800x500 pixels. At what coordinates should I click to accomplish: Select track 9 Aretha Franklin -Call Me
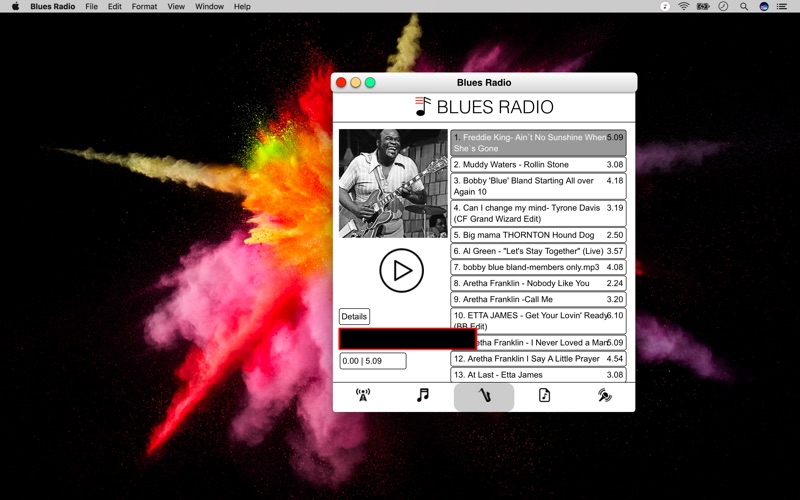[x=538, y=299]
